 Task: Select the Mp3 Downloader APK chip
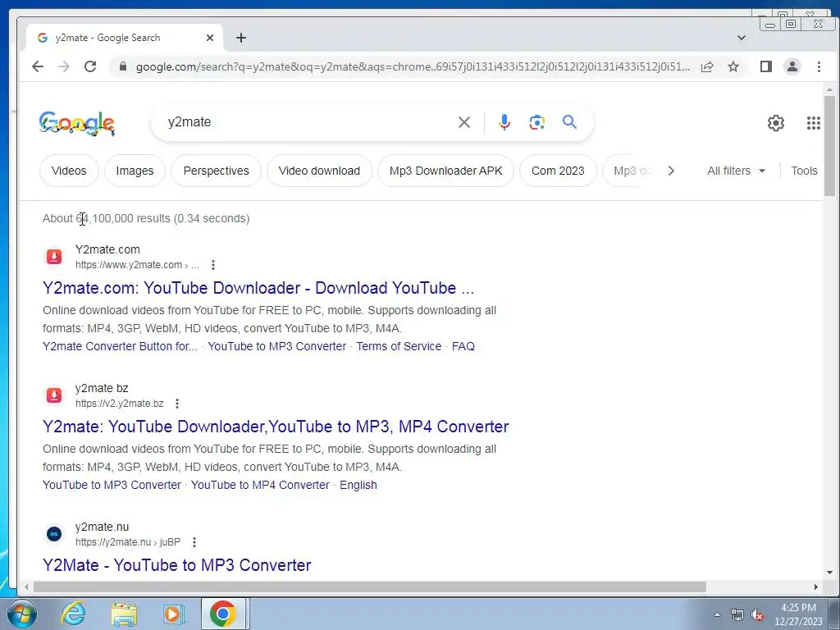pos(445,171)
